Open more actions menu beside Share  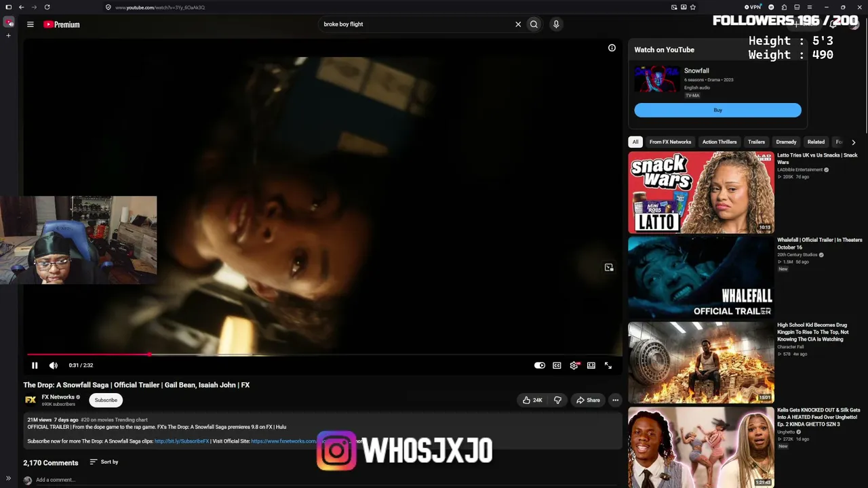point(616,400)
